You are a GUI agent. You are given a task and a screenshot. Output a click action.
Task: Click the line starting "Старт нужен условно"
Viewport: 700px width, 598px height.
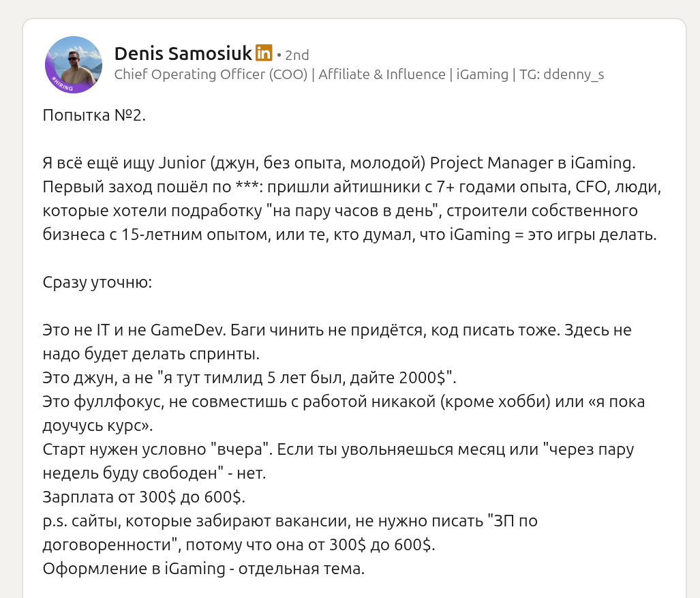click(x=338, y=451)
